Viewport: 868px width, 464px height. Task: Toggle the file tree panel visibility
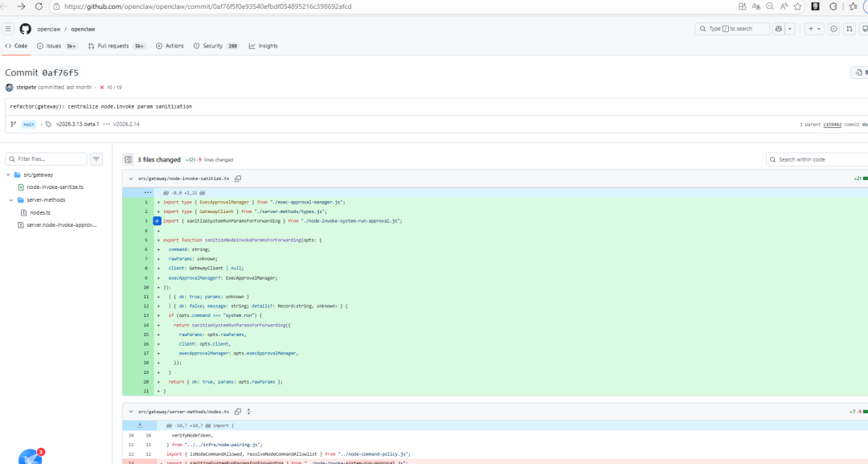[x=128, y=160]
